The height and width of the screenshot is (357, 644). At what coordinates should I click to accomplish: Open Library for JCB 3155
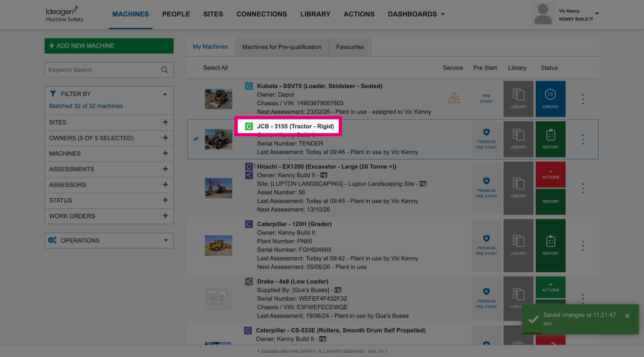point(518,139)
